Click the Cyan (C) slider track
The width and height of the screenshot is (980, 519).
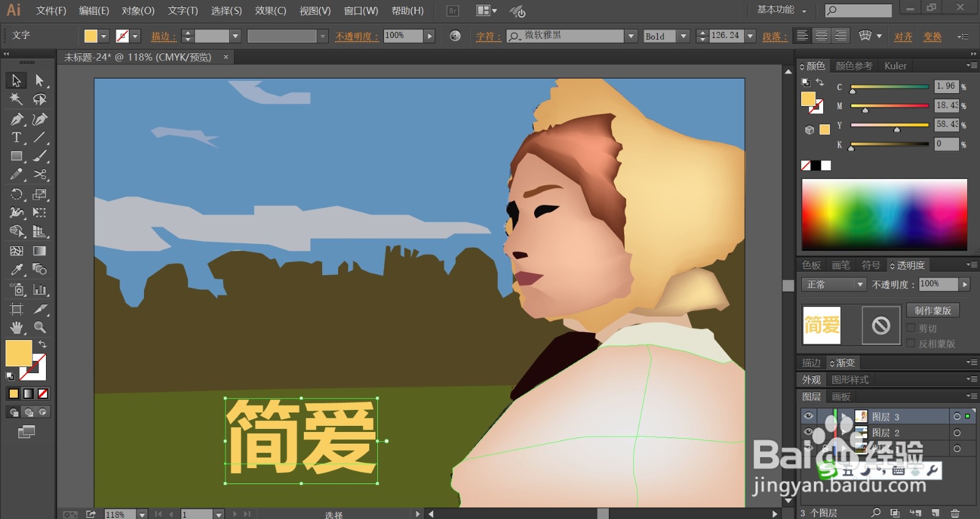(x=889, y=87)
